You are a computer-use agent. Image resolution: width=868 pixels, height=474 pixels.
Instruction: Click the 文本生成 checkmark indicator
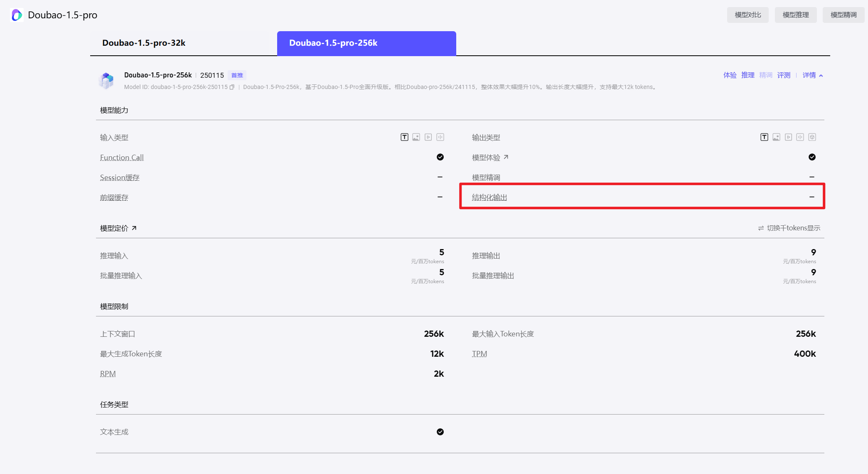[x=440, y=432]
